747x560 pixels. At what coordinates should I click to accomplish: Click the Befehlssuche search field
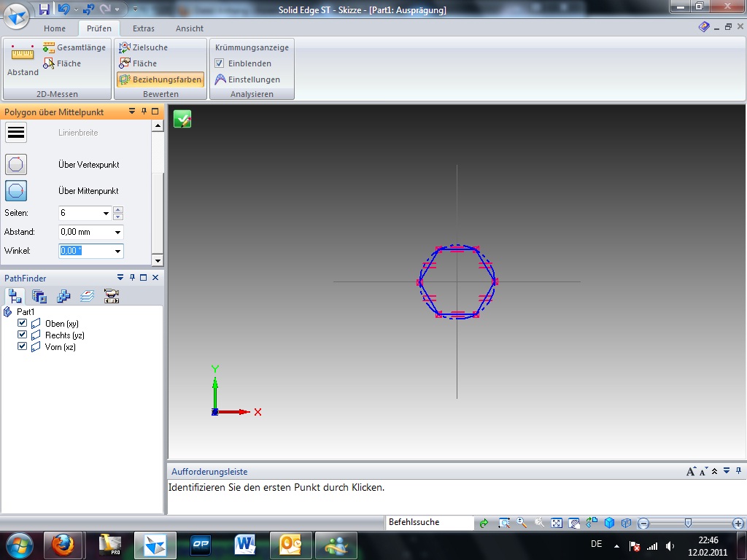click(429, 522)
